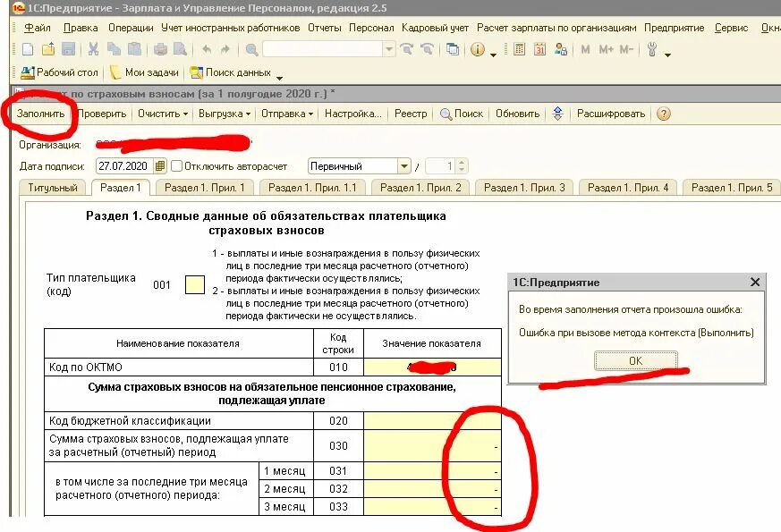Open the Calendar icon
Image resolution: width=781 pixels, height=532 pixels.
pos(540,49)
